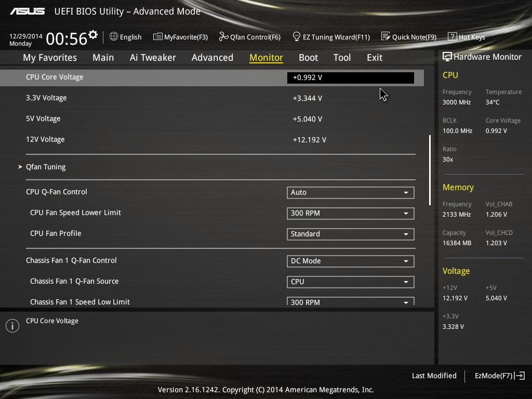Click the +3.344 V value

308,98
